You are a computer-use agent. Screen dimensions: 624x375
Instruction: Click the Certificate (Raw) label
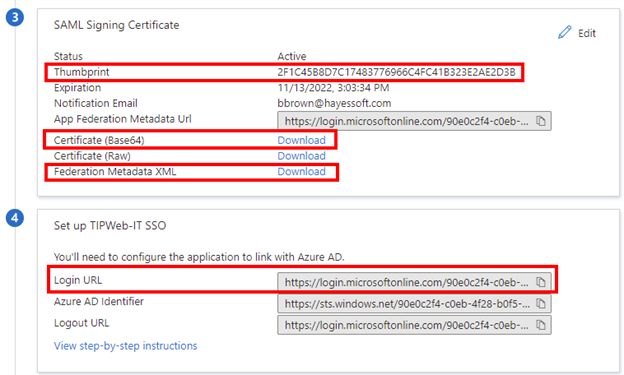click(x=92, y=156)
